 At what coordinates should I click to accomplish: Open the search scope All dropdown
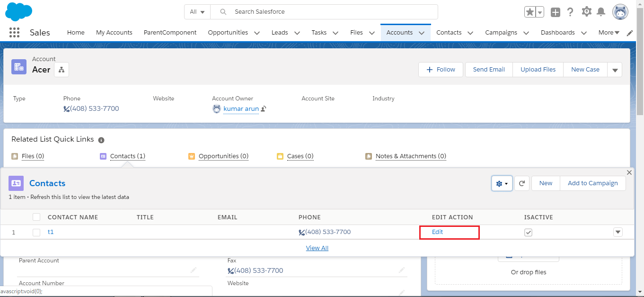click(197, 12)
